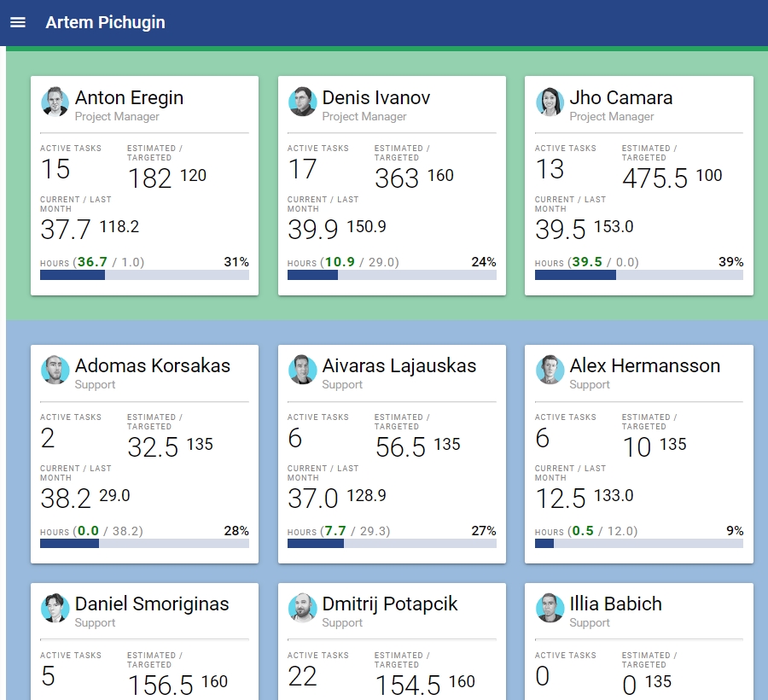The height and width of the screenshot is (700, 768).
Task: Click Dmitrij Potapcik's active tasks count 22
Action: point(303,677)
